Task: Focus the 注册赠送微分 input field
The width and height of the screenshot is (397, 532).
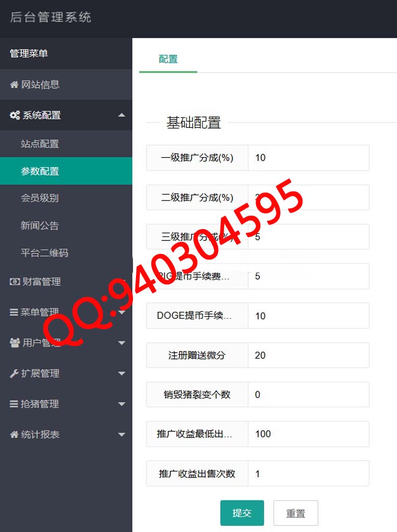Action: point(308,355)
